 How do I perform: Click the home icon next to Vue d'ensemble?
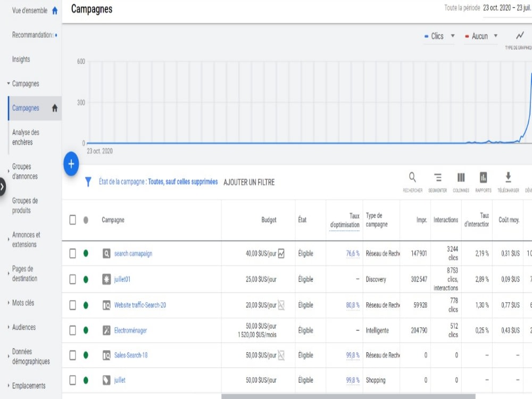(x=55, y=11)
